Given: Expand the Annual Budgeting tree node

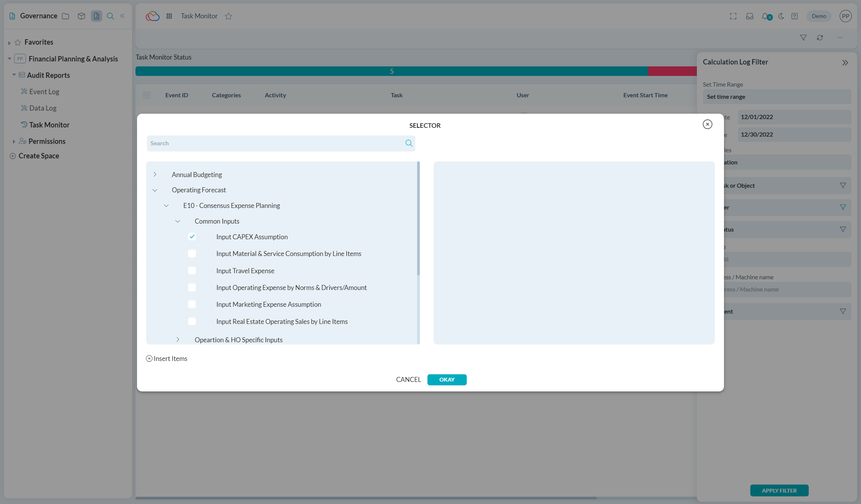Looking at the screenshot, I should pos(155,174).
